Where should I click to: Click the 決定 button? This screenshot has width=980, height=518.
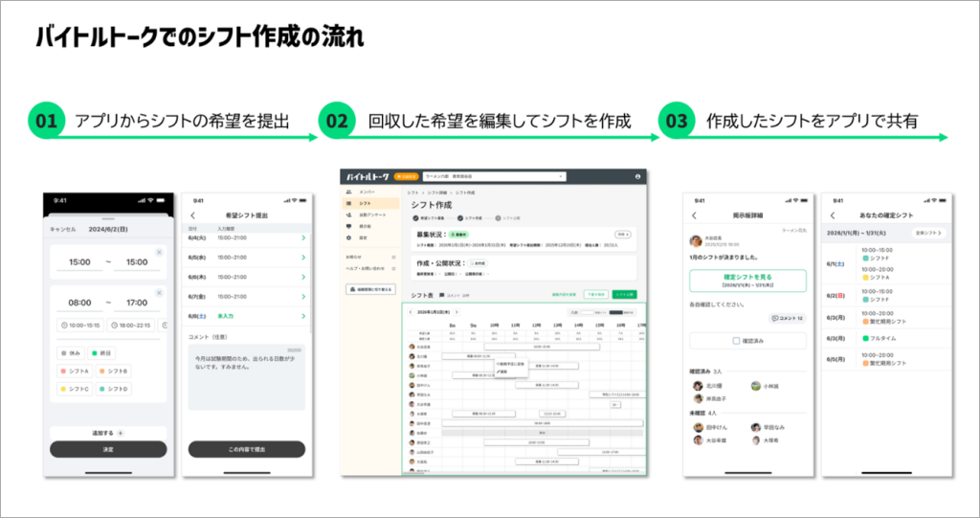coord(108,449)
